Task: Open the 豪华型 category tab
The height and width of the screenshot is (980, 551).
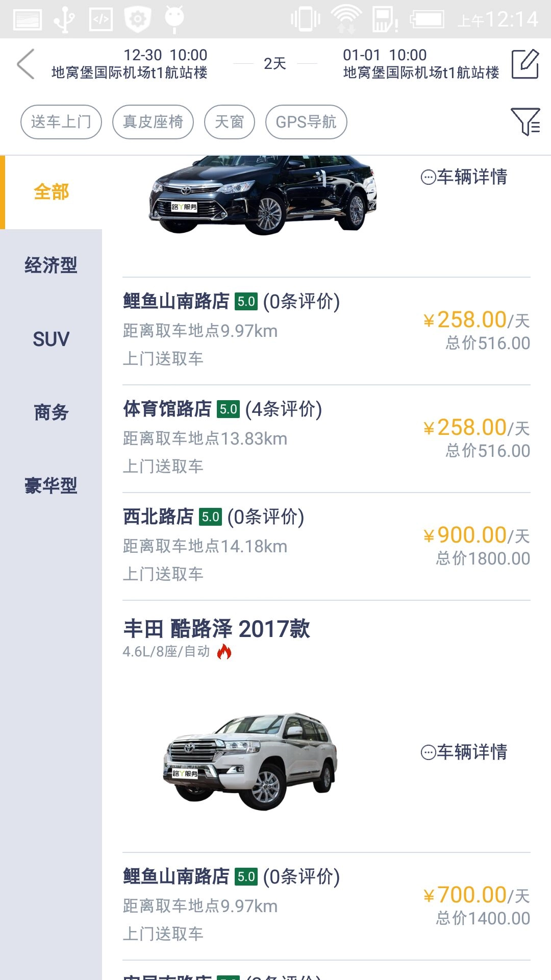Action: coord(51,486)
